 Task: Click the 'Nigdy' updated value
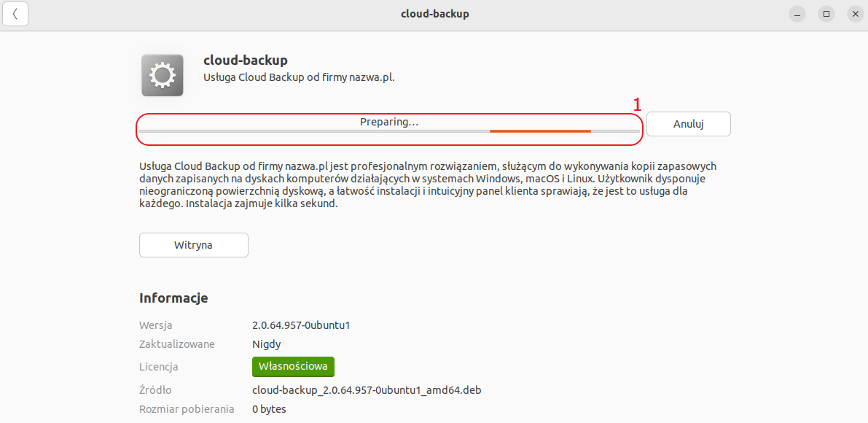pyautogui.click(x=267, y=344)
